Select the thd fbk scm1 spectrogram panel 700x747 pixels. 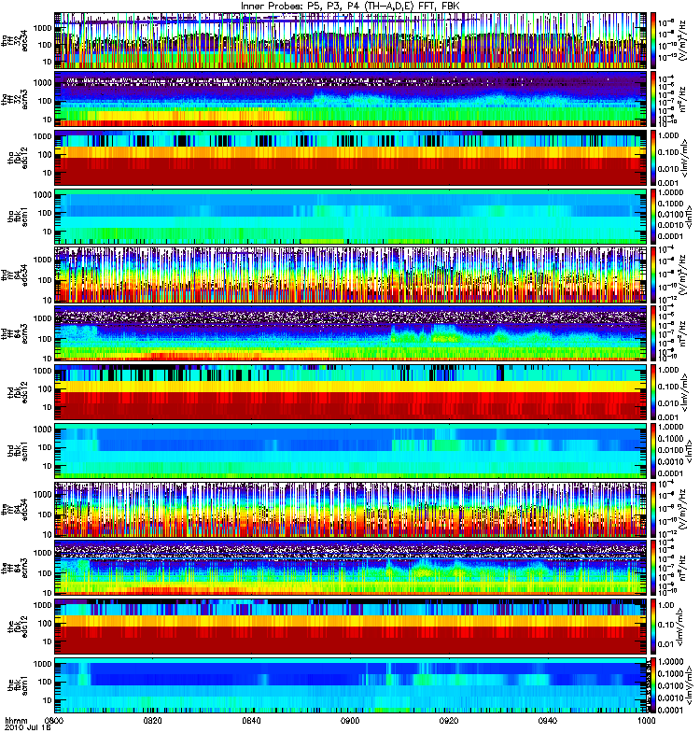(x=350, y=451)
